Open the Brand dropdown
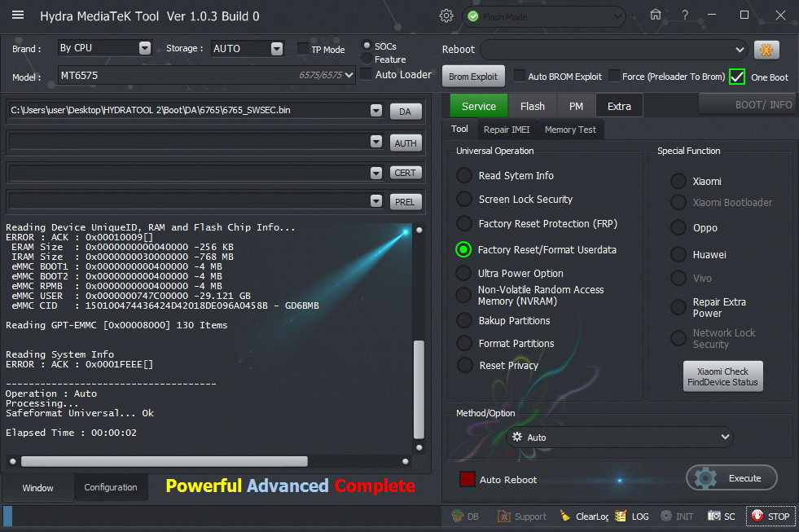 [145, 48]
